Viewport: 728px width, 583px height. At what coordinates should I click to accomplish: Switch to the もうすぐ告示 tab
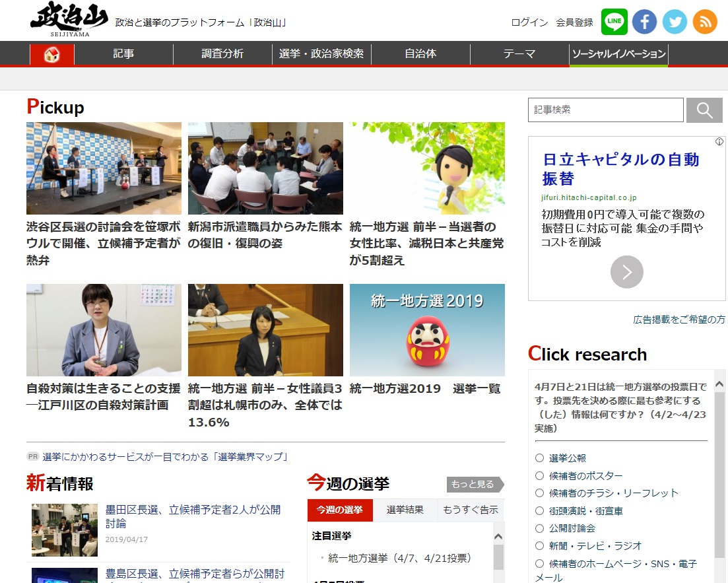[470, 510]
